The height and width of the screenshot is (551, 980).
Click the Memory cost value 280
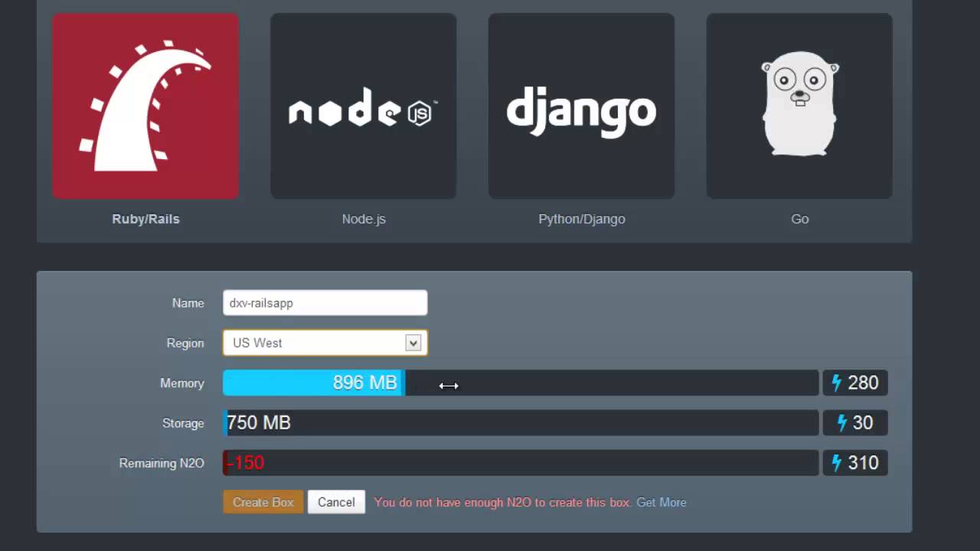tap(863, 383)
